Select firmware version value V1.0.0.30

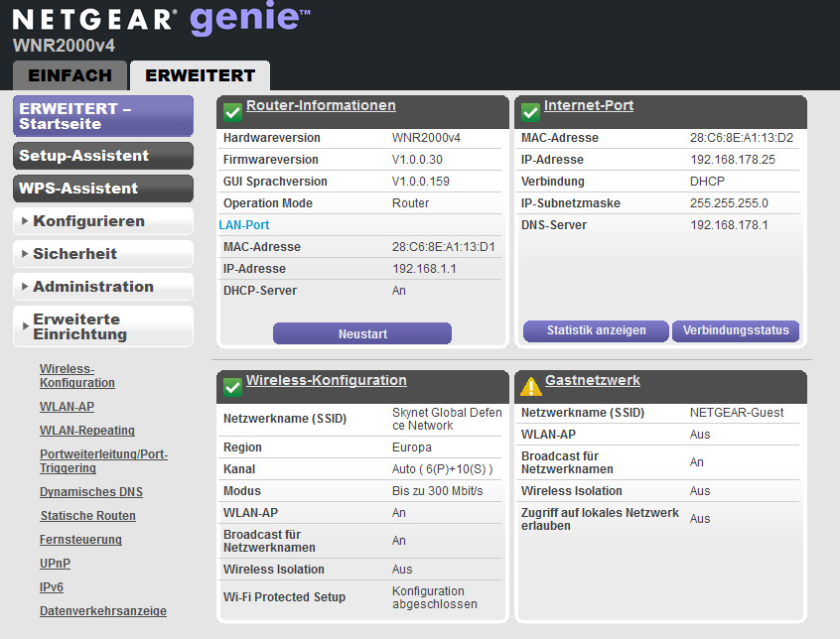(417, 160)
